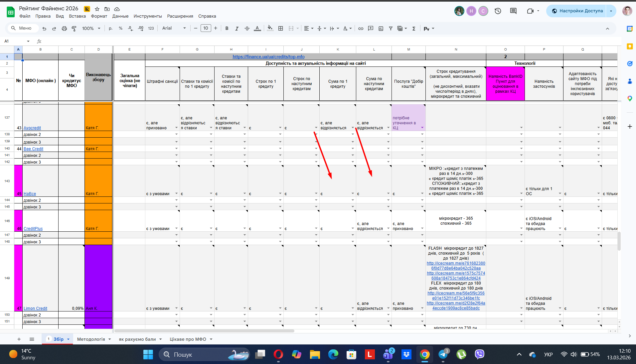Decrease decimal places
This screenshot has height=364, width=636.
pos(130,29)
